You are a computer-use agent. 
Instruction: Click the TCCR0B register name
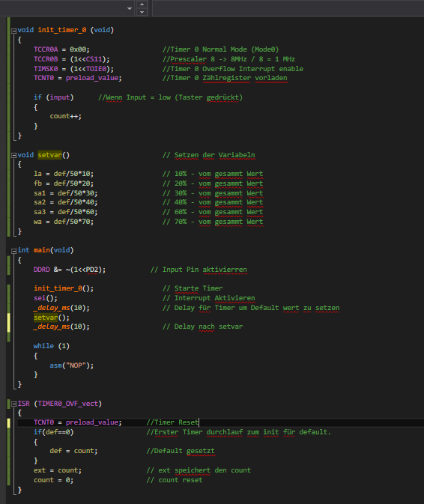[x=46, y=59]
